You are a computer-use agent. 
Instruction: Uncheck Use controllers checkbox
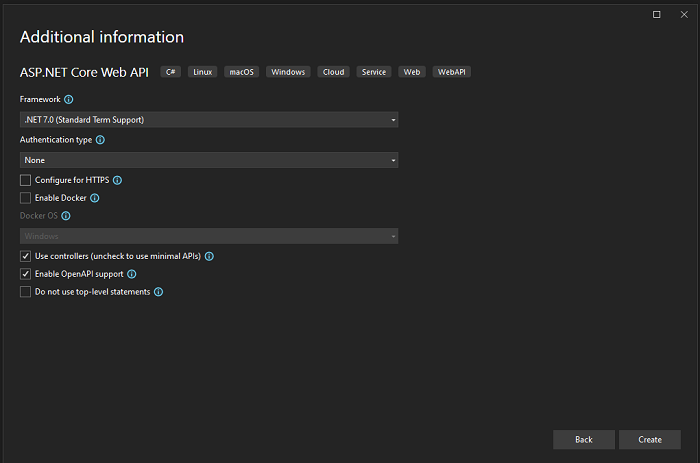click(x=25, y=256)
